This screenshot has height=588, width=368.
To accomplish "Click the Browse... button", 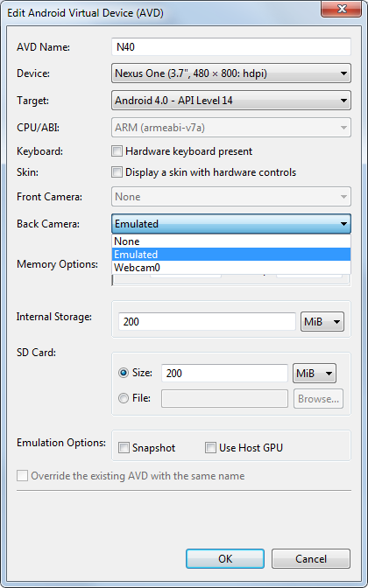I will pyautogui.click(x=318, y=399).
